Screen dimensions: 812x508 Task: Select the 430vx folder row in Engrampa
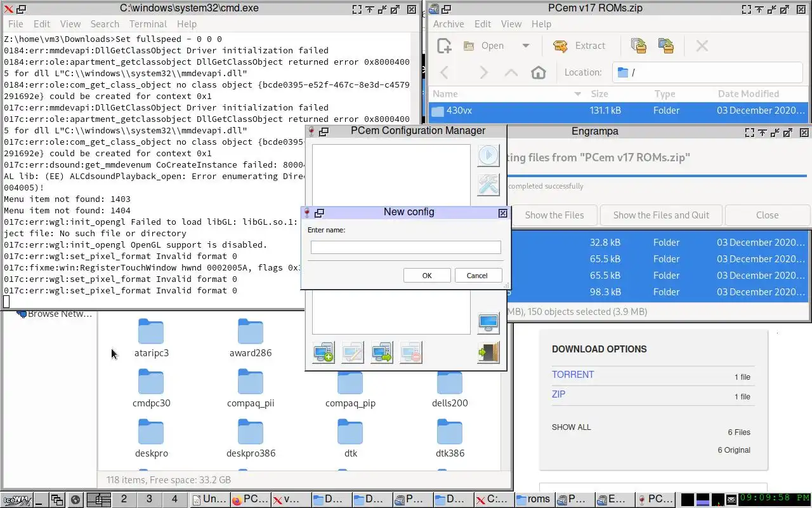point(619,110)
